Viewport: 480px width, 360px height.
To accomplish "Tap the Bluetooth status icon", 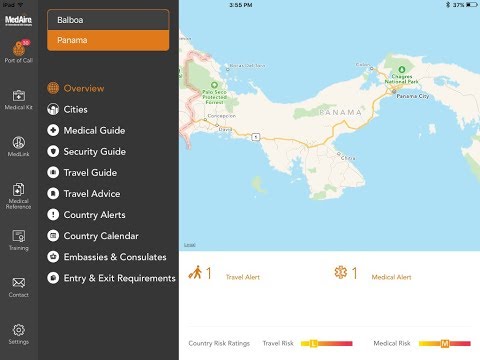I will (x=448, y=5).
